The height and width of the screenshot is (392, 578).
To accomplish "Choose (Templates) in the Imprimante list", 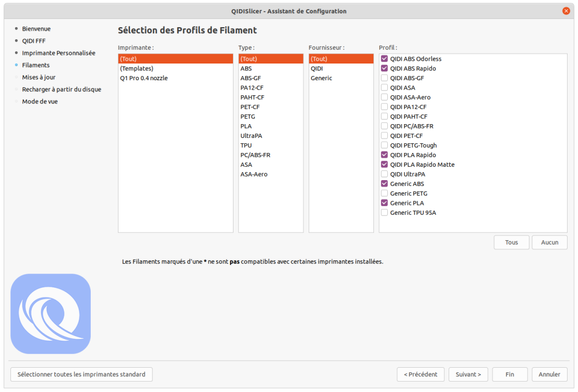I will [176, 69].
